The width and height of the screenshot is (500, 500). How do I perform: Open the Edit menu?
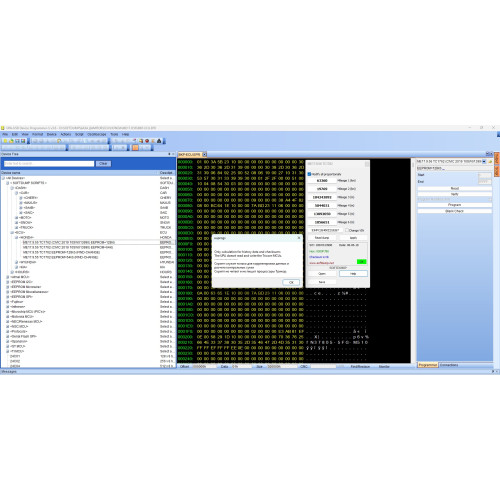coord(15,134)
